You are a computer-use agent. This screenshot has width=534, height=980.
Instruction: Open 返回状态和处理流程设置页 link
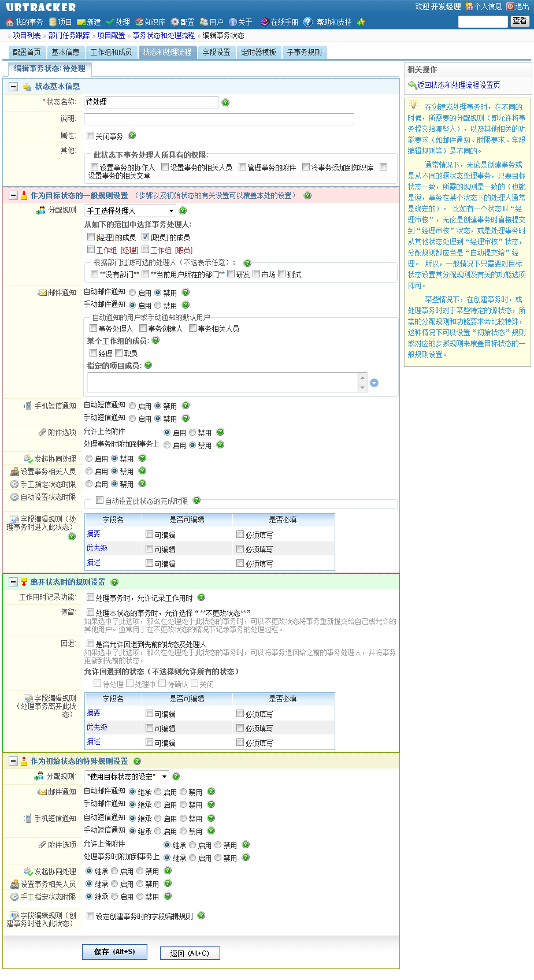[x=459, y=85]
